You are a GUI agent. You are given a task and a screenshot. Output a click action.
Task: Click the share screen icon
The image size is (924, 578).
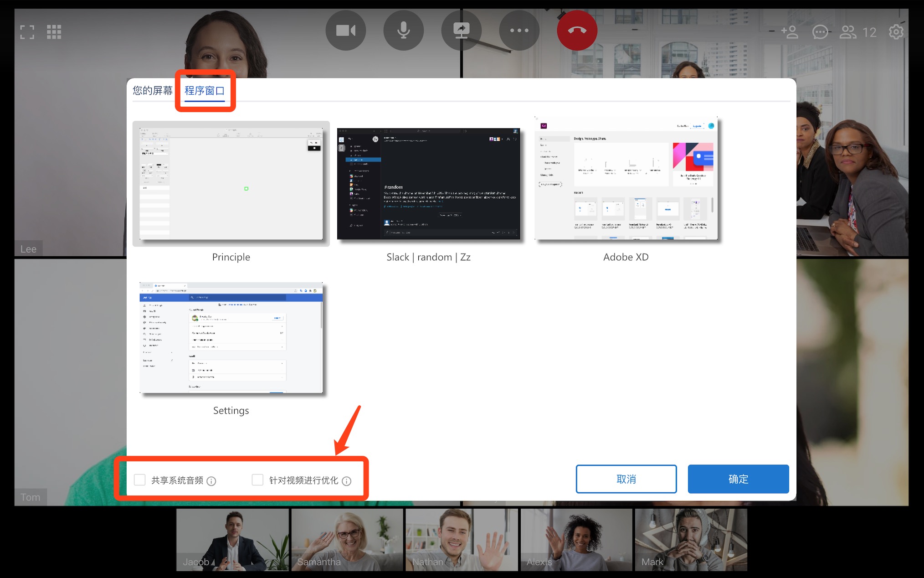pos(461,31)
